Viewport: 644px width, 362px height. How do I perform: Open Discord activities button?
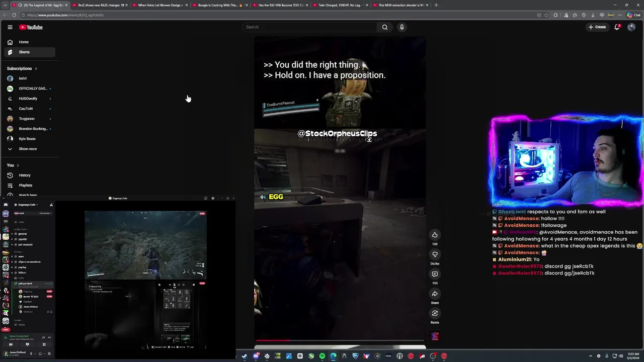click(44, 344)
